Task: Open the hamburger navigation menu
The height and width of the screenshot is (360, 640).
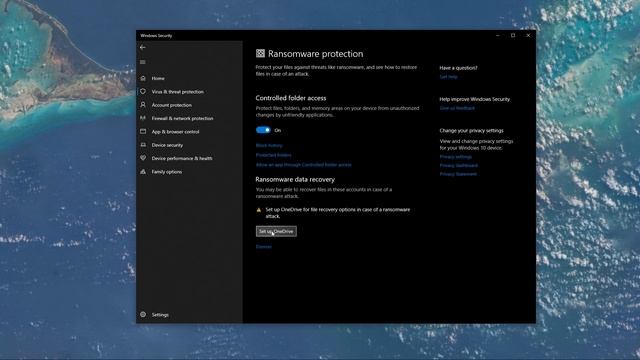Action: (x=142, y=62)
